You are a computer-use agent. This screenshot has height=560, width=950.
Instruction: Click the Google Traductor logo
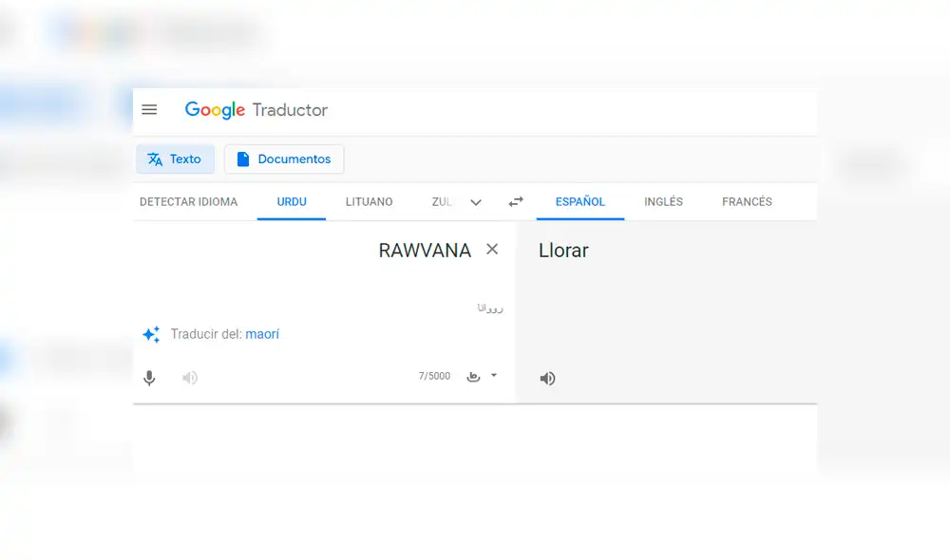(255, 110)
